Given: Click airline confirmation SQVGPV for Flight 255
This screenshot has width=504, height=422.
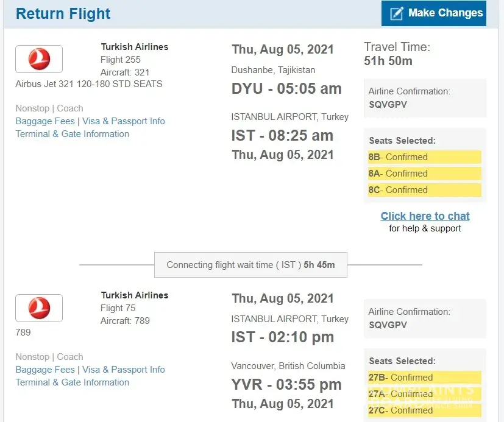Looking at the screenshot, I should tap(388, 105).
